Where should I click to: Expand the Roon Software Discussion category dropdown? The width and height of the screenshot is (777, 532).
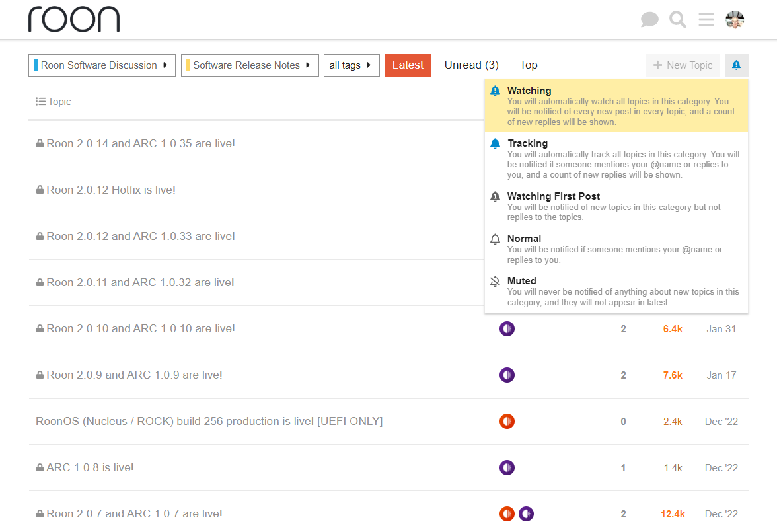[102, 65]
